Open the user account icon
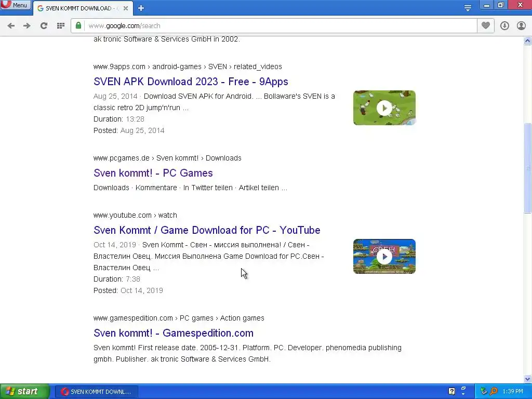The height and width of the screenshot is (399, 532). pyautogui.click(x=521, y=26)
